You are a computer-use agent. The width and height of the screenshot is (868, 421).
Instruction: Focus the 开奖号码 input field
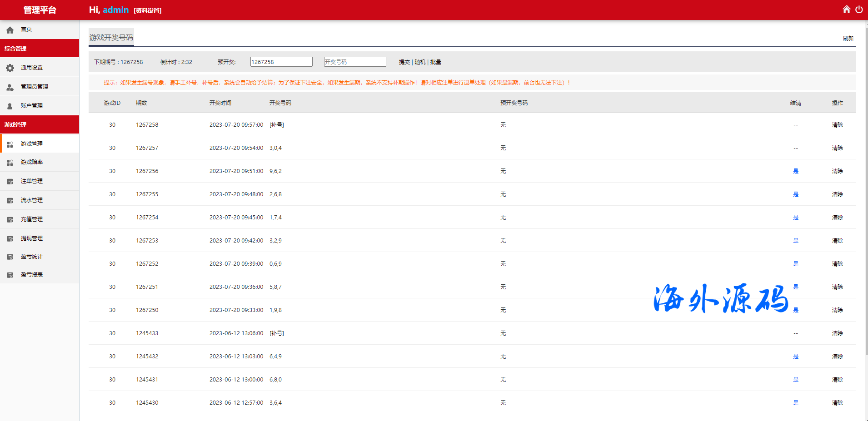click(x=355, y=62)
